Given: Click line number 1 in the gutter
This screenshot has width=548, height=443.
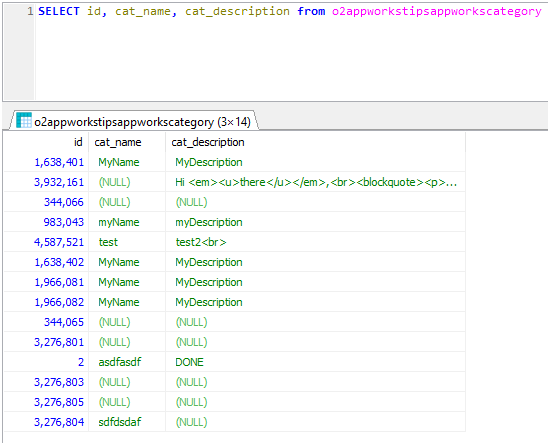Looking at the screenshot, I should point(30,12).
